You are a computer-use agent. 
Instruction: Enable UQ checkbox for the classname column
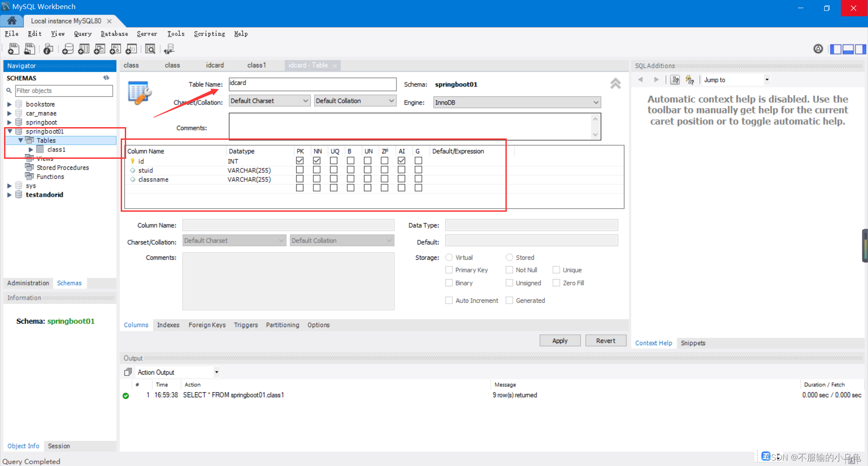(334, 179)
